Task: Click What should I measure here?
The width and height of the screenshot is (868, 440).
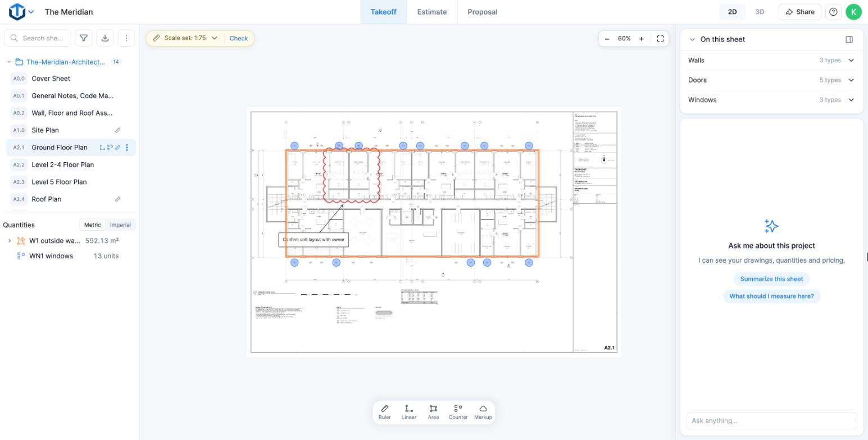Action: click(771, 296)
